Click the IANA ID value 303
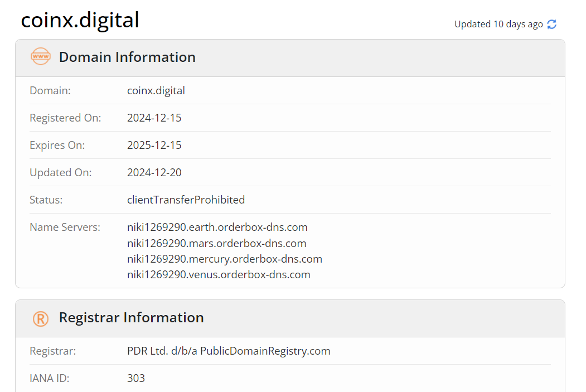The height and width of the screenshot is (392, 586). [x=136, y=378]
